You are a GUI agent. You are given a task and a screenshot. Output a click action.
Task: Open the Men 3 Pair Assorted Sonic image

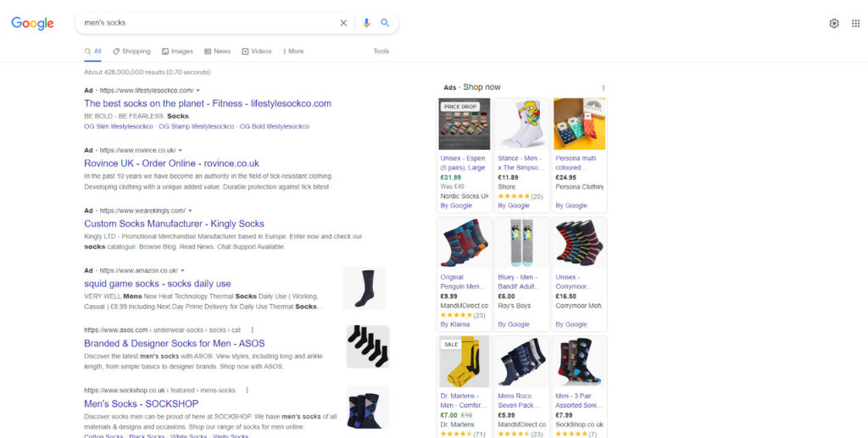pyautogui.click(x=580, y=363)
